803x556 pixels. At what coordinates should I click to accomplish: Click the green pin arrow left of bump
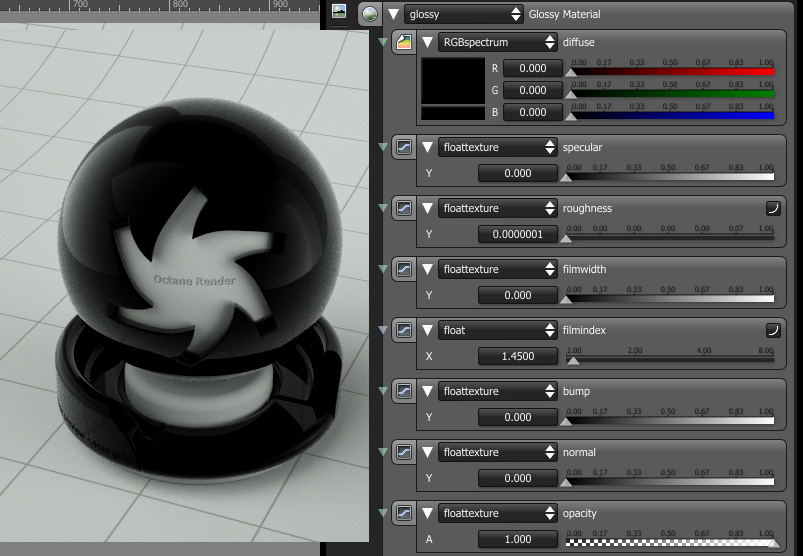click(x=383, y=391)
